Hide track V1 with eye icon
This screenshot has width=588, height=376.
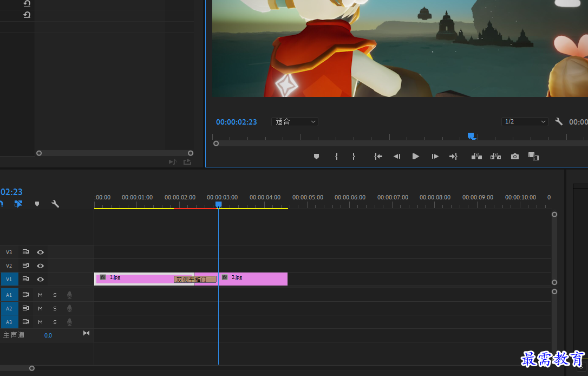click(x=40, y=279)
